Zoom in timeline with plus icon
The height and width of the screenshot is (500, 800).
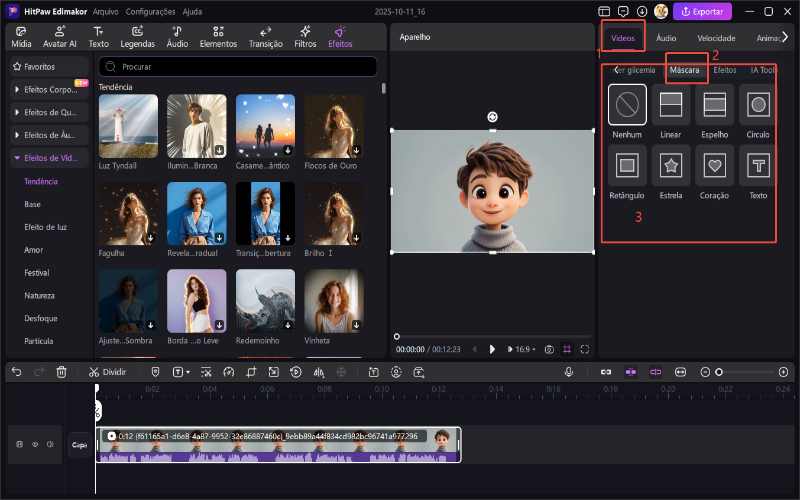tap(784, 372)
